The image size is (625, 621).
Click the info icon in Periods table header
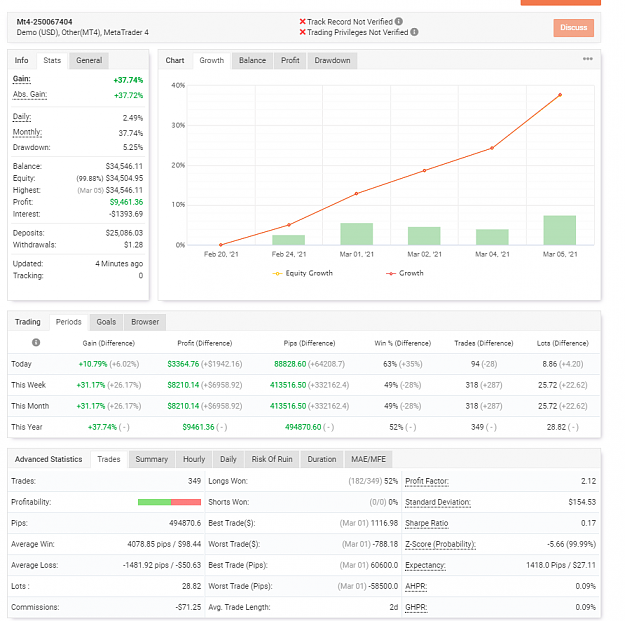(x=36, y=342)
